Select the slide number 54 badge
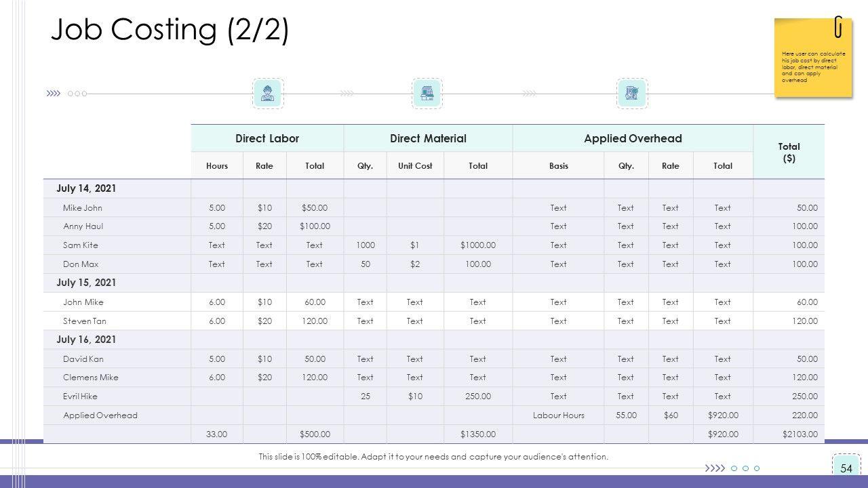 pos(846,468)
